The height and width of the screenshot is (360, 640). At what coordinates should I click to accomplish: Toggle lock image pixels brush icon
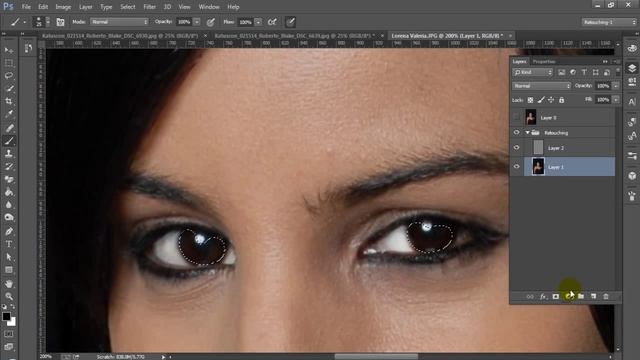click(x=541, y=100)
